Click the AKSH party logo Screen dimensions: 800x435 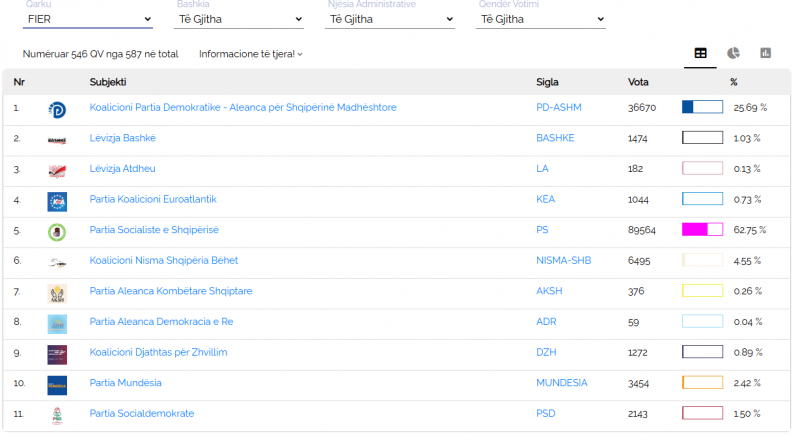[57, 294]
